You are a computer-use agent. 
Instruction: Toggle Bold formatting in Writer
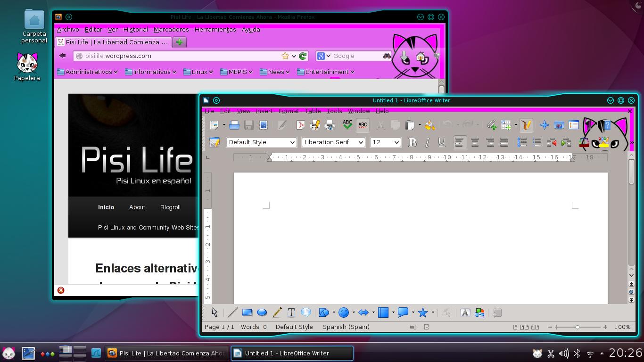point(412,142)
